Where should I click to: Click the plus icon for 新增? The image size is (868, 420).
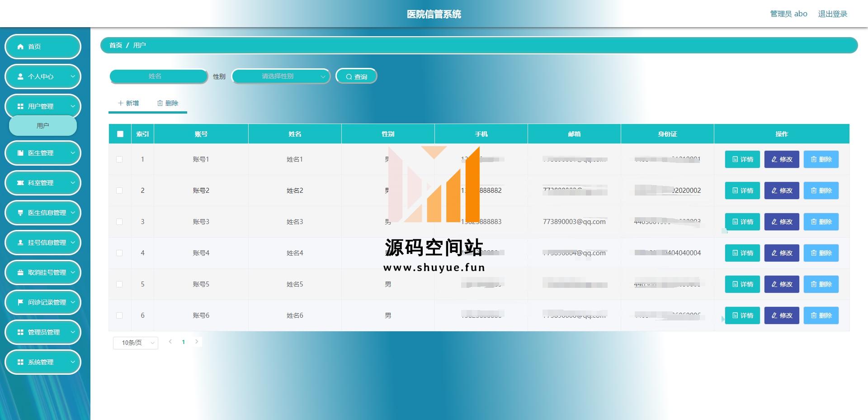pyautogui.click(x=121, y=103)
